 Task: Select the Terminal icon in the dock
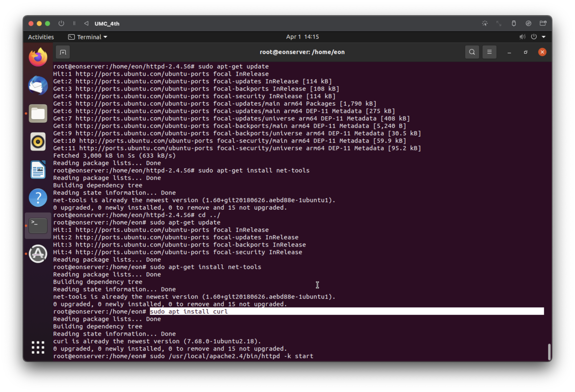[38, 226]
